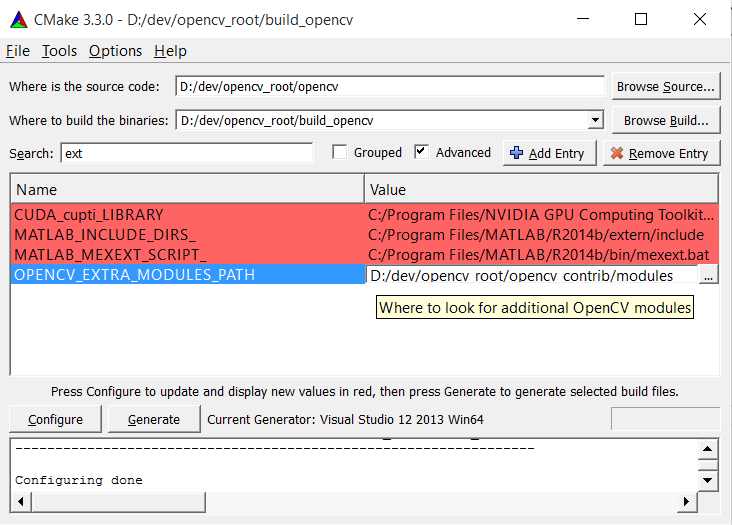Click the 'Configuring done' log line
The image size is (732, 525).
(x=79, y=480)
